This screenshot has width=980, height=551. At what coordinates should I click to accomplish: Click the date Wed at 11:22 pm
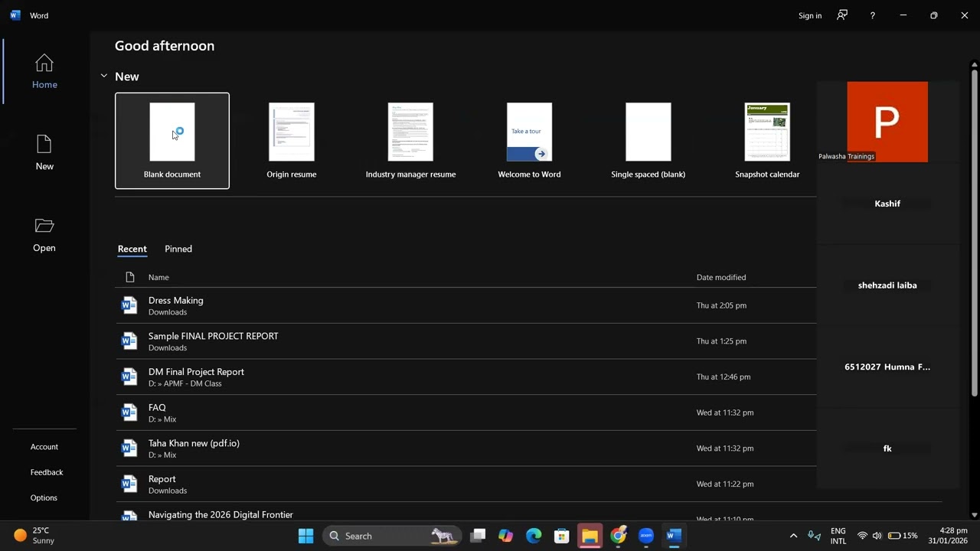725,484
